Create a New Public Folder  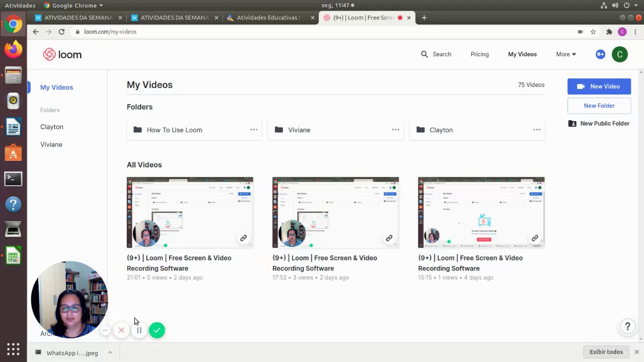(599, 123)
